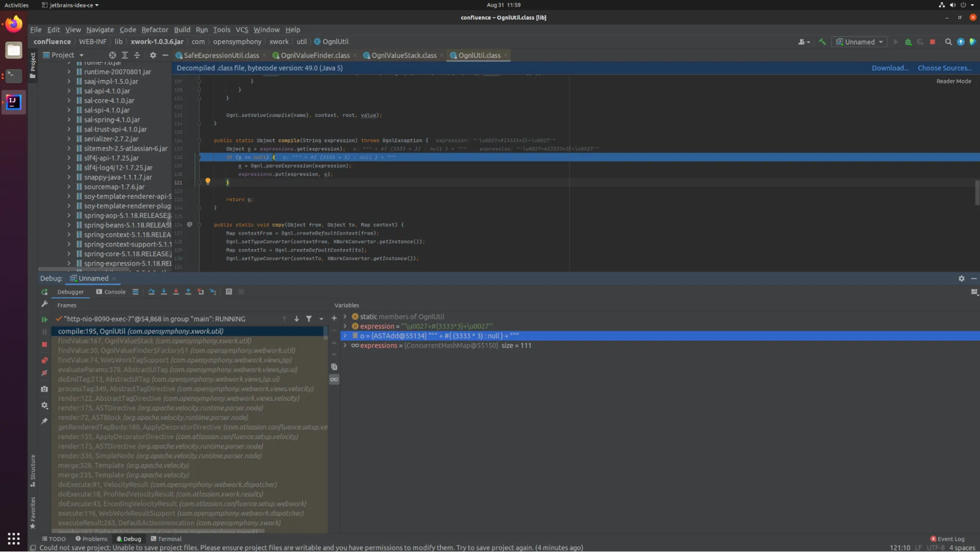Open View Breakpoints red circles icon
Viewport: 980px width, 552px height.
(x=44, y=360)
